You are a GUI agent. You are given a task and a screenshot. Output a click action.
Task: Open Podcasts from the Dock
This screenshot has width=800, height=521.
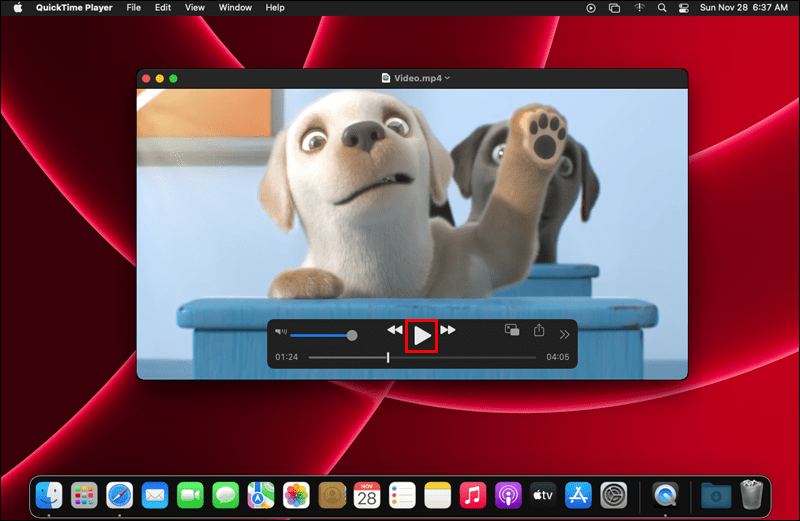[508, 495]
